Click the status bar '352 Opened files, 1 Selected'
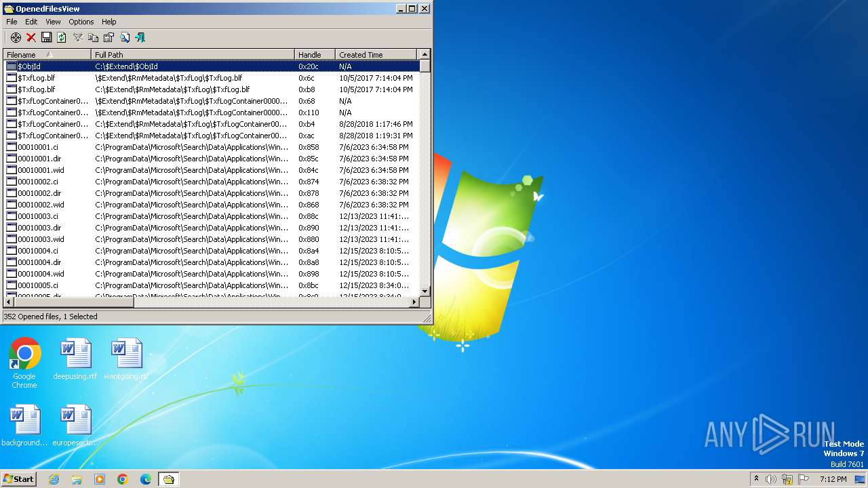The image size is (868, 488). pos(51,317)
